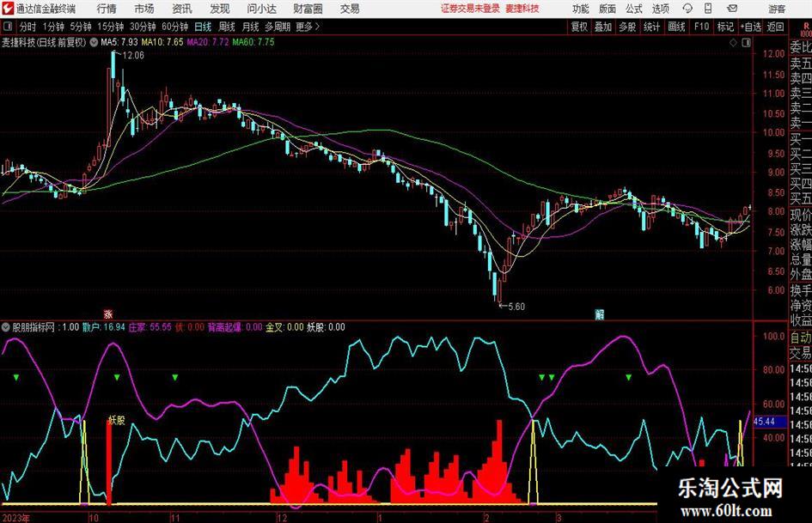Open the 资讯 menu
The image size is (812, 523).
(182, 9)
